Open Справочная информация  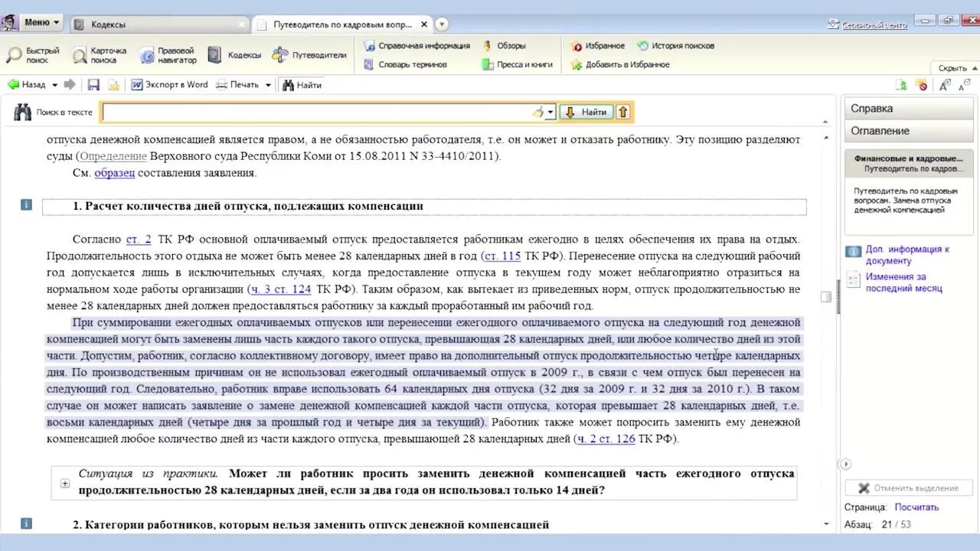pyautogui.click(x=416, y=46)
